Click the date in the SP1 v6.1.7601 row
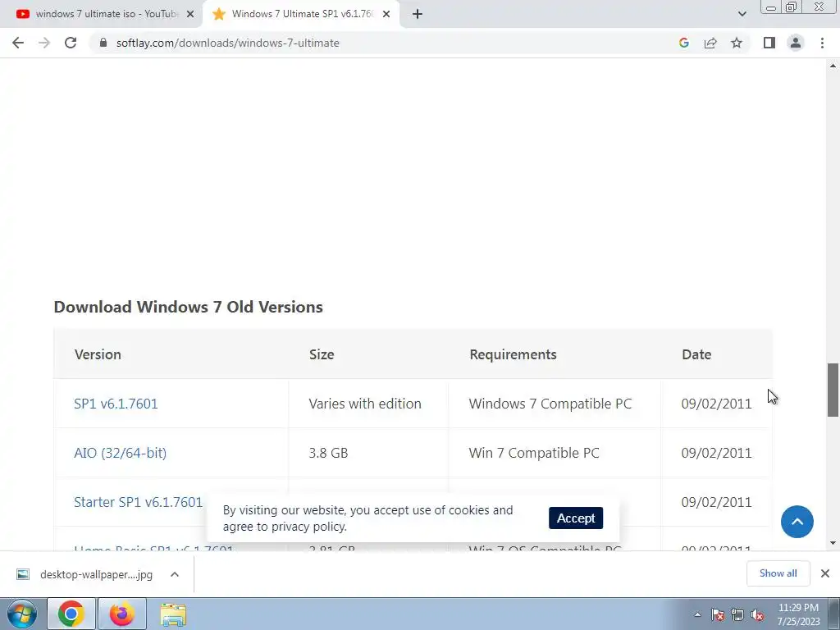Image resolution: width=840 pixels, height=630 pixels. (x=716, y=404)
